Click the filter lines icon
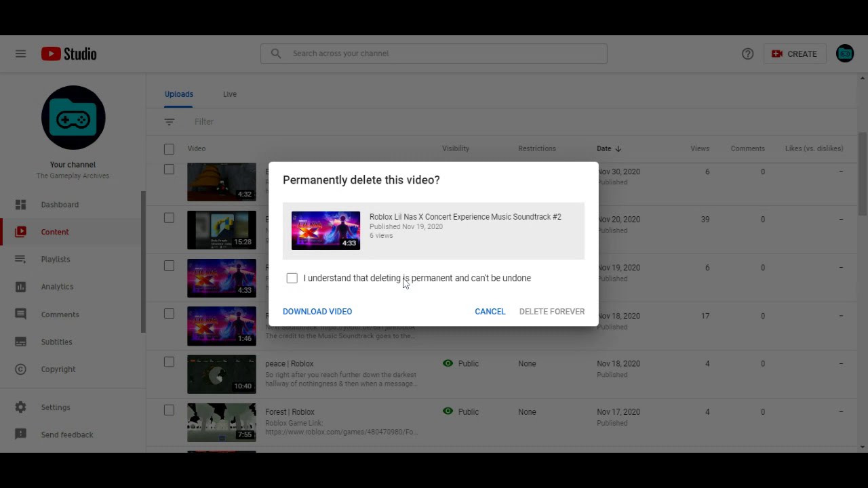The image size is (868, 488). pyautogui.click(x=170, y=122)
